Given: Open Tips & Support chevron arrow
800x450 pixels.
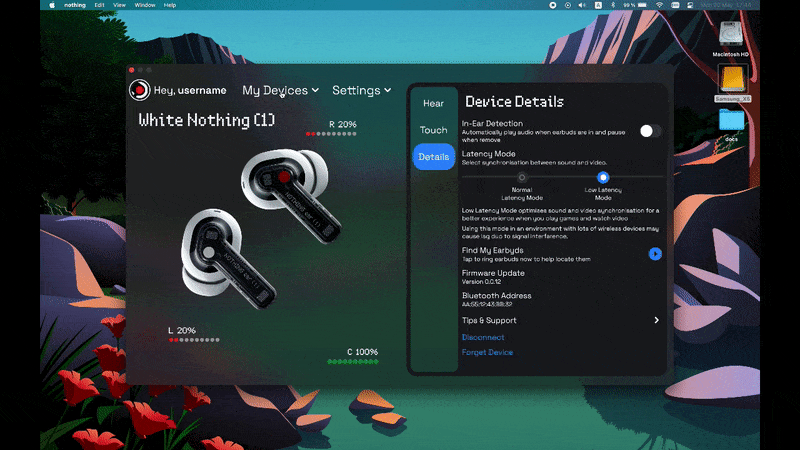Looking at the screenshot, I should [657, 320].
